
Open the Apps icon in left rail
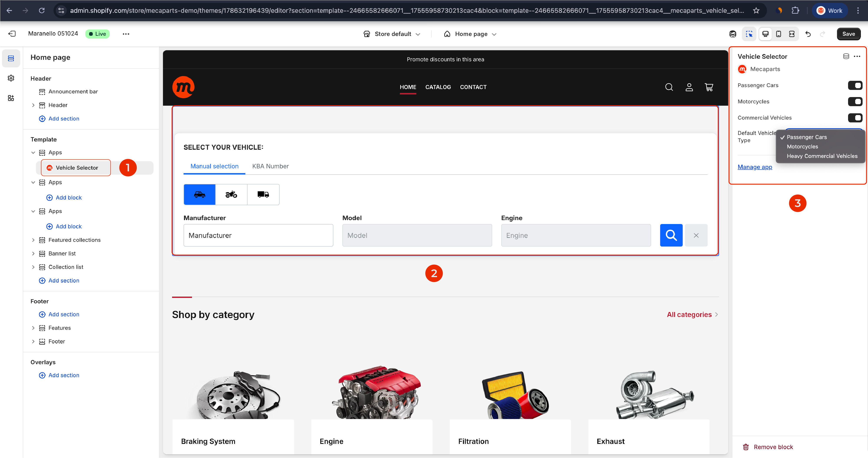click(11, 98)
